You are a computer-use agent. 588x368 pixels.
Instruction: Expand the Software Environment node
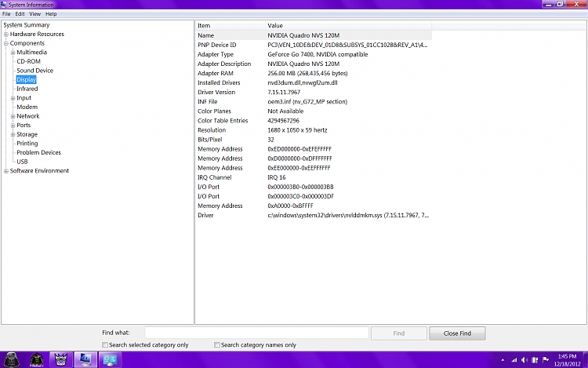(6, 171)
